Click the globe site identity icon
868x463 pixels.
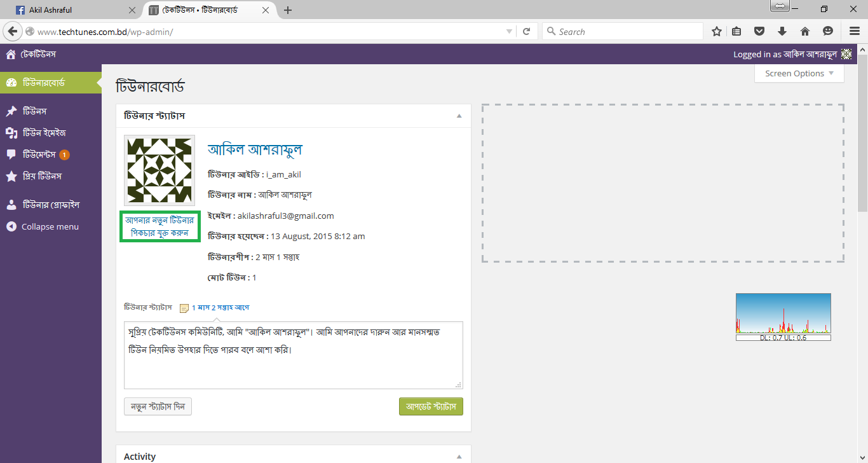pyautogui.click(x=29, y=31)
